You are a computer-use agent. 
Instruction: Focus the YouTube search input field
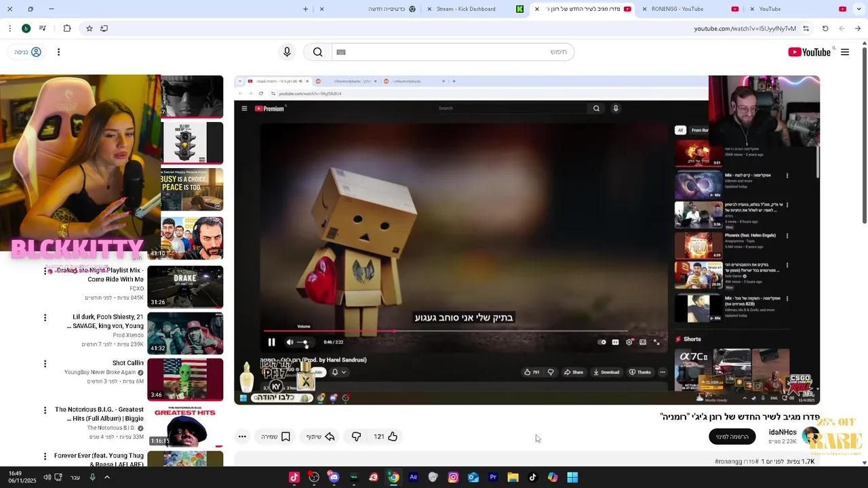452,52
